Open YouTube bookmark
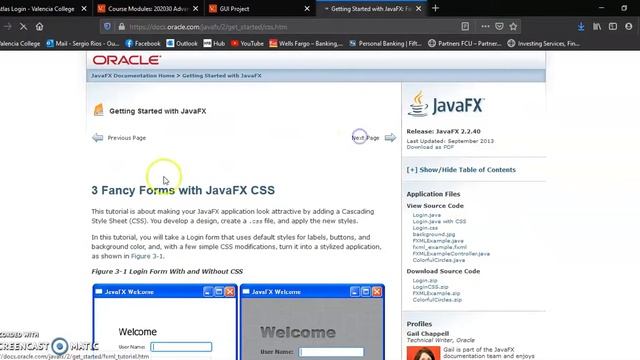This screenshot has width=640, height=360. 247,43
